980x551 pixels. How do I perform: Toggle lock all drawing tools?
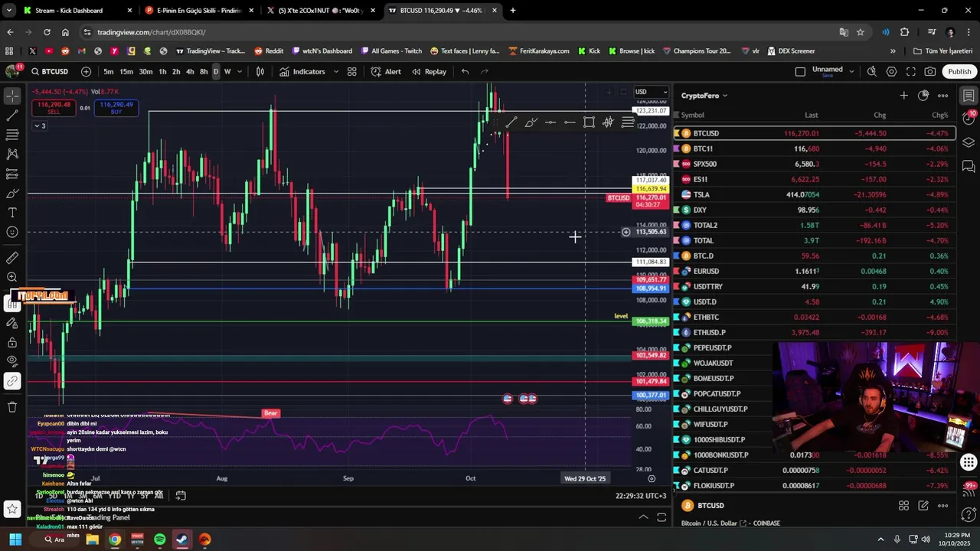12,342
